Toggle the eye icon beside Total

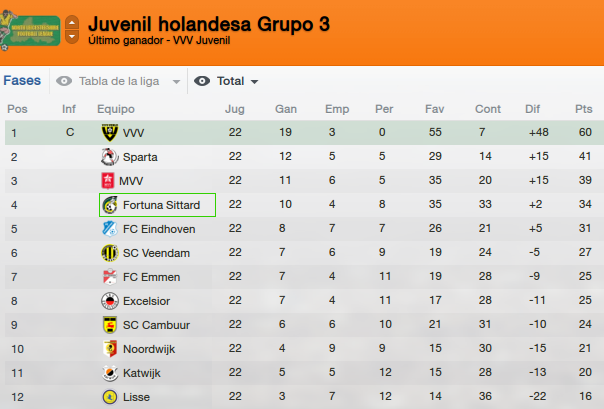[202, 81]
